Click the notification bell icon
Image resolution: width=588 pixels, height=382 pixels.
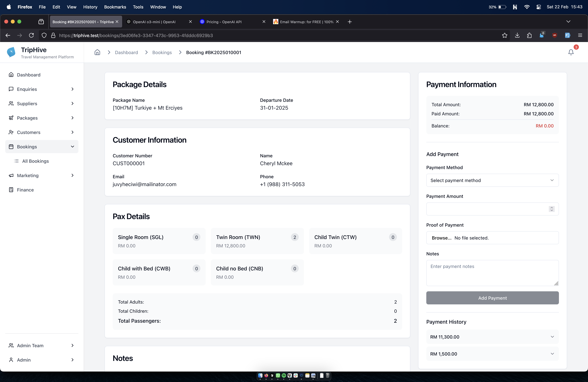coord(571,52)
